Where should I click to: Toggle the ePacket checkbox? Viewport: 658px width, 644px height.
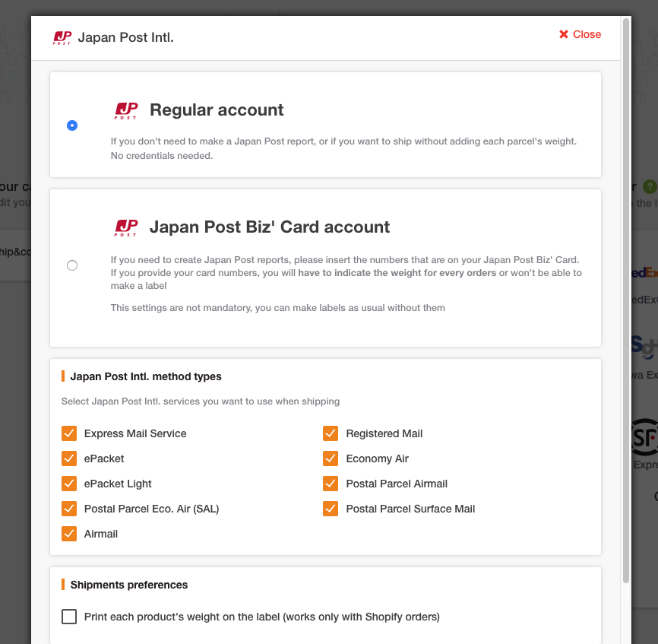point(69,459)
